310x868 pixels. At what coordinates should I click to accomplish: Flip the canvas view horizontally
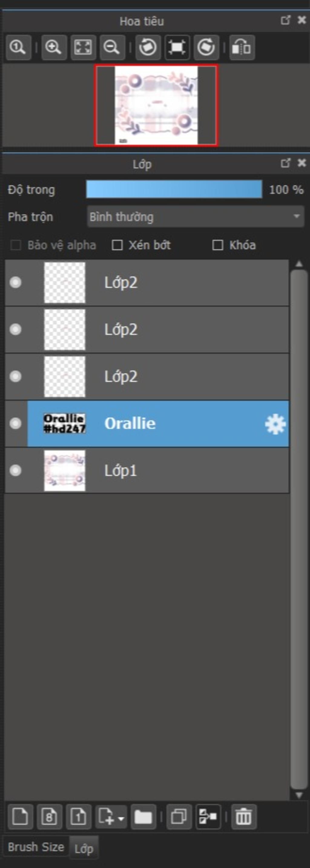pyautogui.click(x=242, y=47)
